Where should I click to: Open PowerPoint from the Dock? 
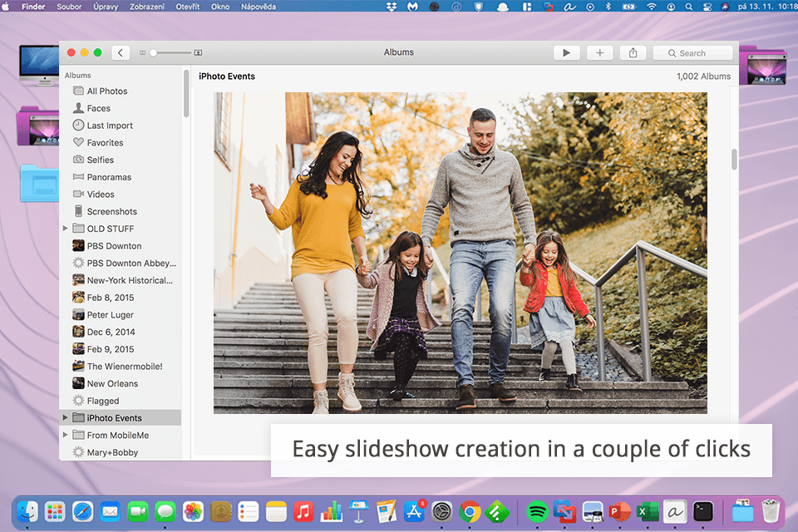click(x=619, y=512)
